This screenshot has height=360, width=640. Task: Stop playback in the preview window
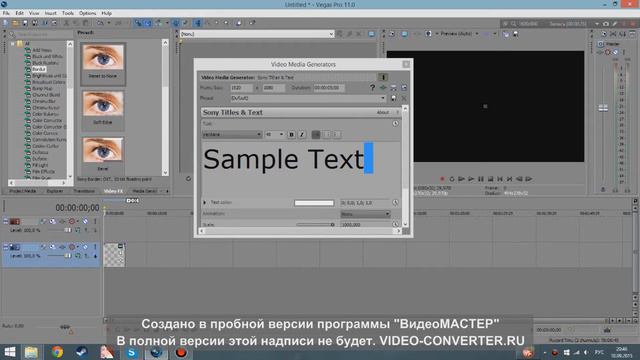tap(491, 179)
